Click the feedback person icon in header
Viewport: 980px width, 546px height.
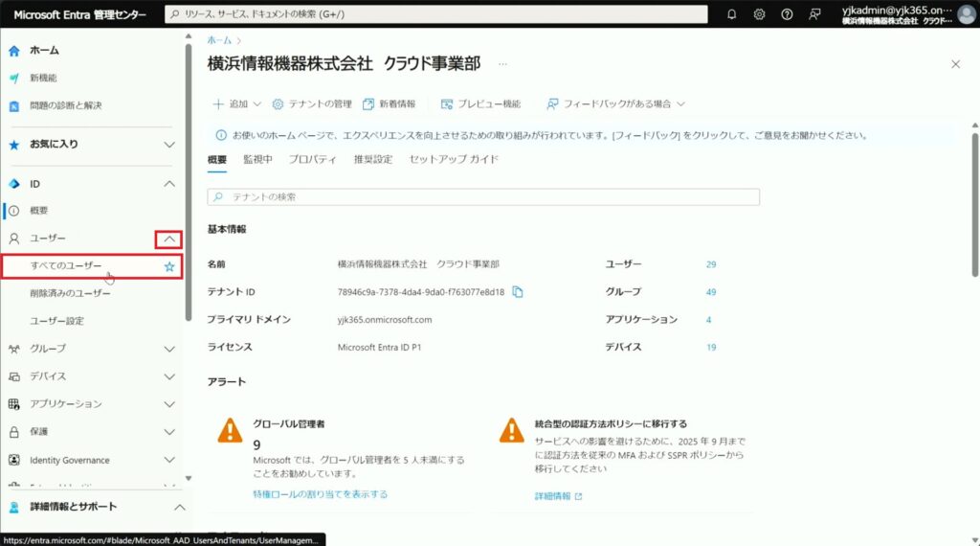click(x=814, y=13)
